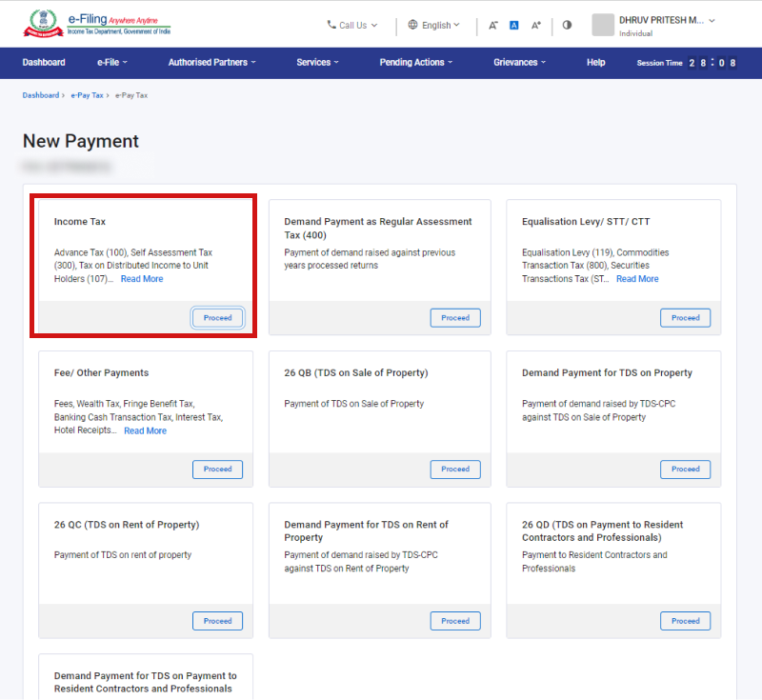This screenshot has width=762, height=700.
Task: Click the Call Us phone icon
Action: [x=331, y=25]
